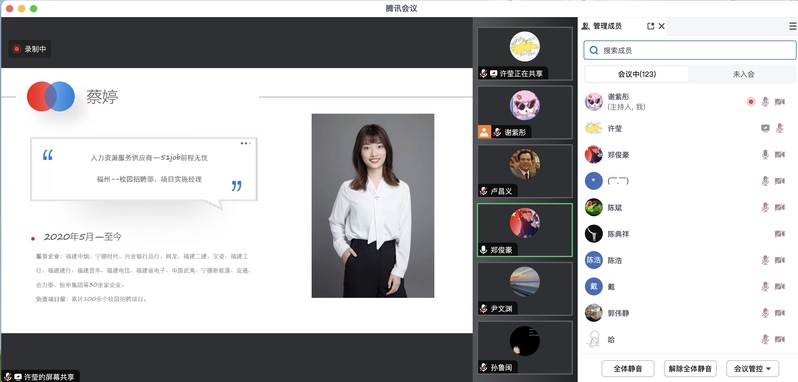Click the search magnifier icon in member search
The height and width of the screenshot is (382, 798).
pyautogui.click(x=593, y=50)
